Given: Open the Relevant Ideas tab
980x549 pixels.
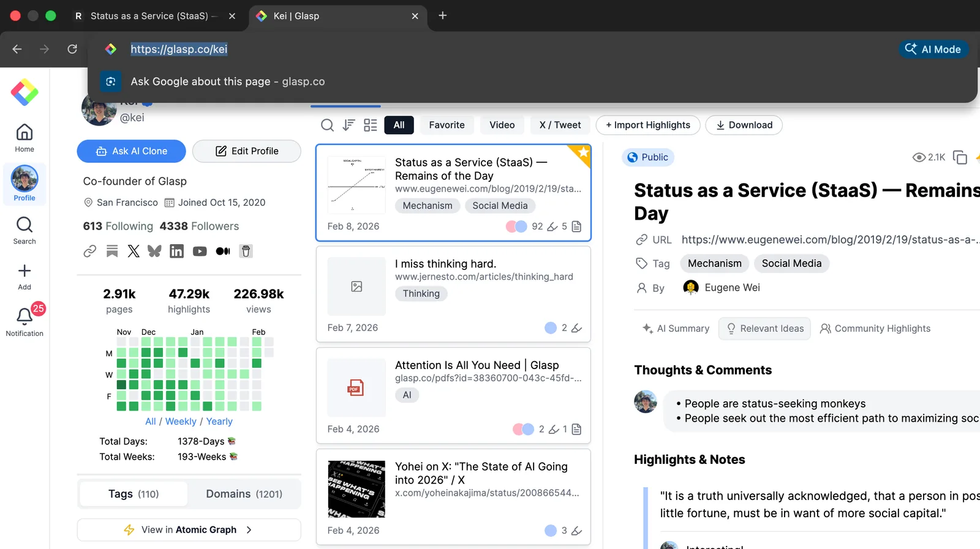Looking at the screenshot, I should pos(764,329).
